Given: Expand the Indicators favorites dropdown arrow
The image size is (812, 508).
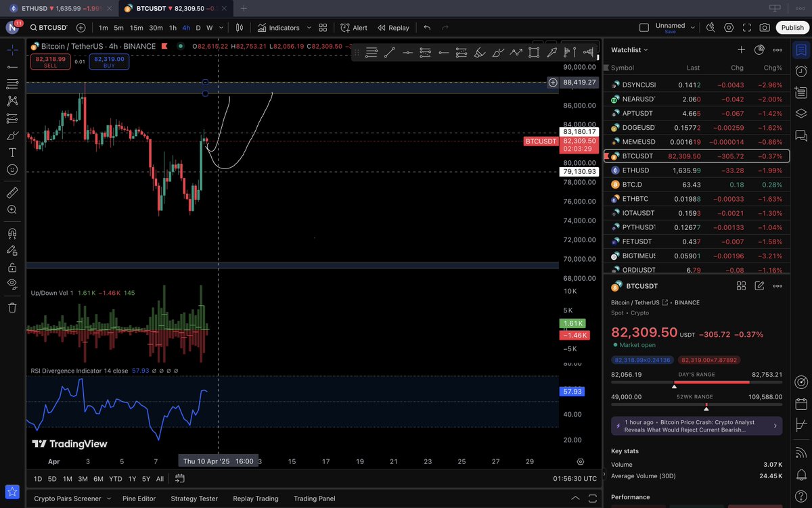Looking at the screenshot, I should pyautogui.click(x=309, y=28).
